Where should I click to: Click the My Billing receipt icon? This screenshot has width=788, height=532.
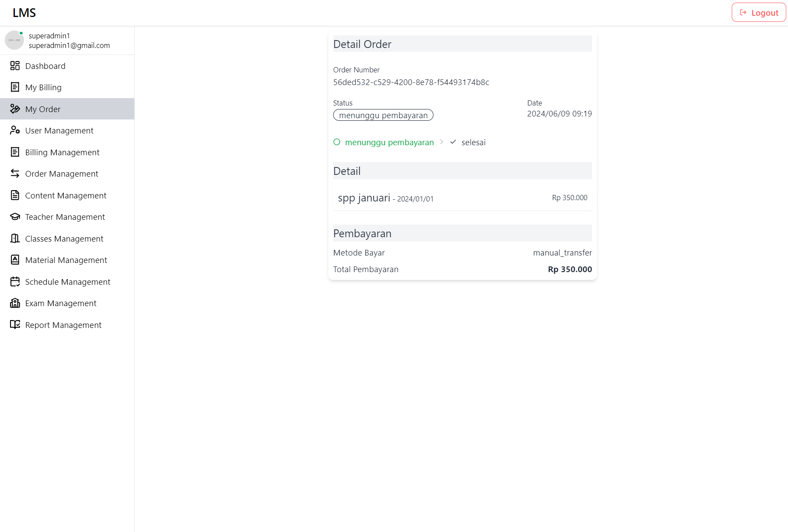click(15, 87)
